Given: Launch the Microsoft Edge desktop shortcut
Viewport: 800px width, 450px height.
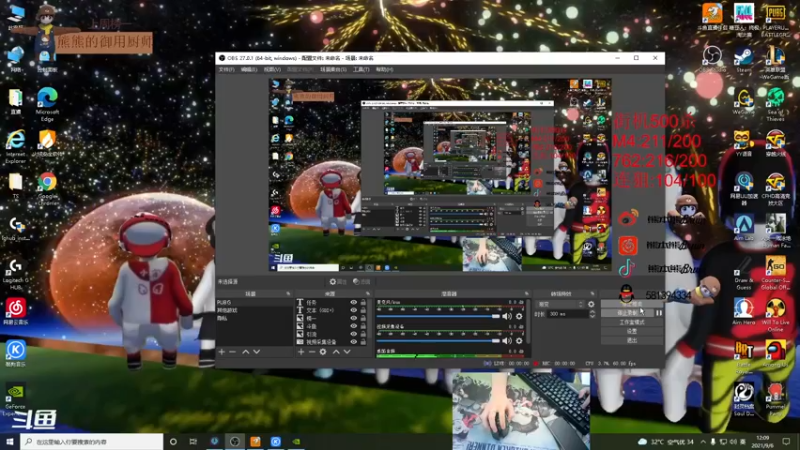Looking at the screenshot, I should (x=47, y=105).
